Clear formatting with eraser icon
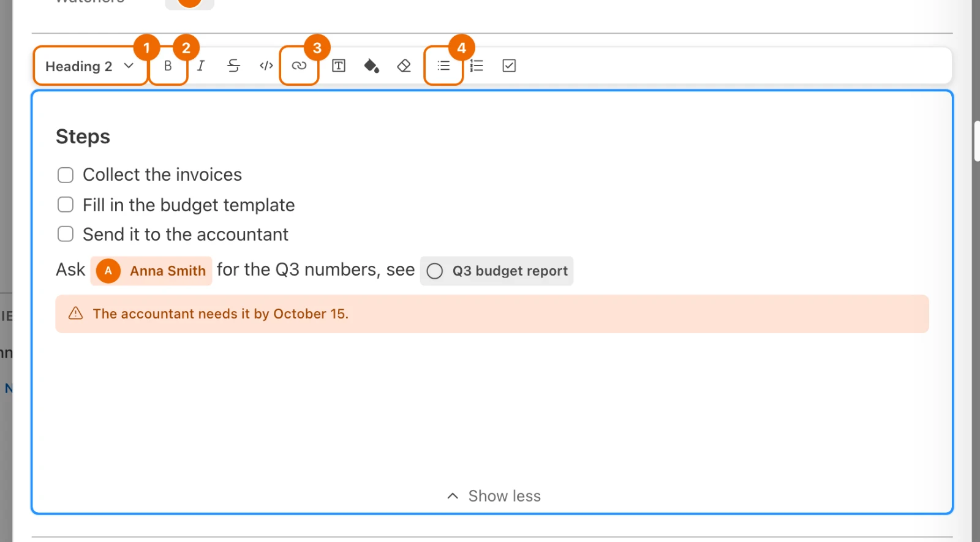This screenshot has width=980, height=542. point(404,66)
